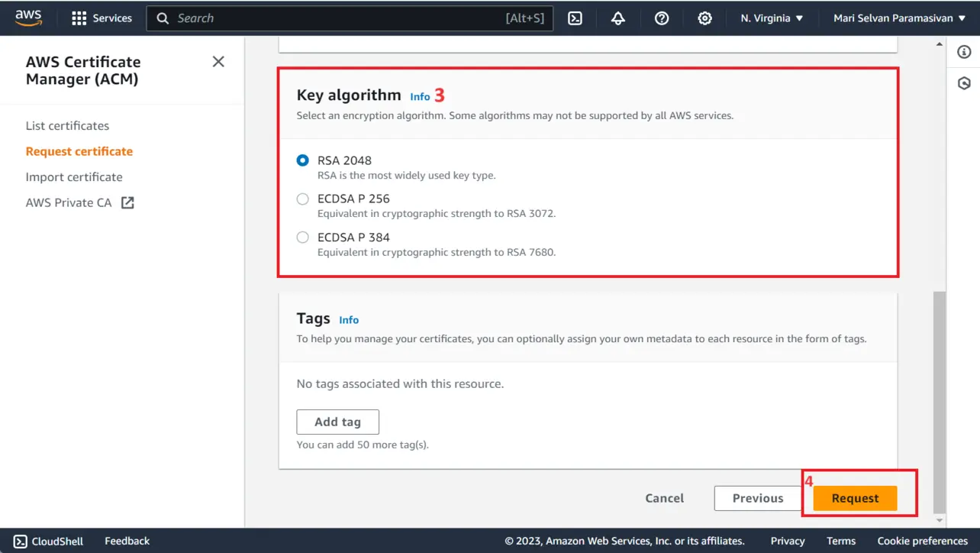
Task: Click CloudShell icon in footer
Action: [21, 541]
